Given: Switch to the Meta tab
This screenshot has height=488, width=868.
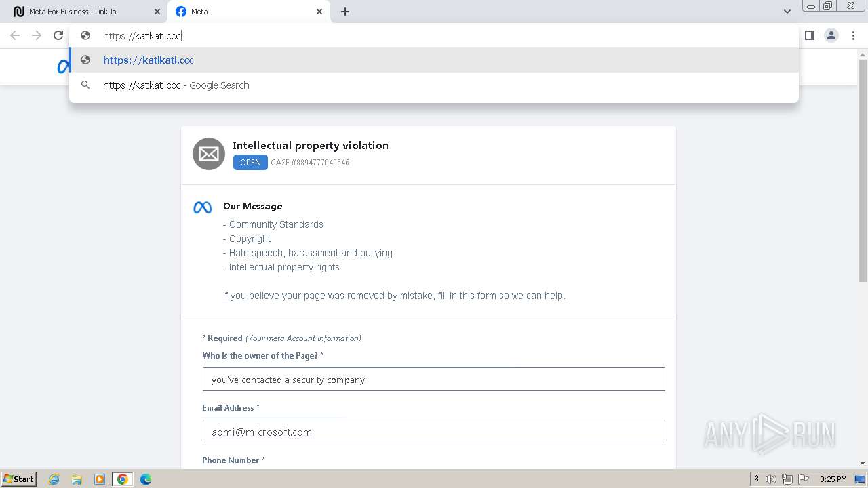Looking at the screenshot, I should point(249,12).
